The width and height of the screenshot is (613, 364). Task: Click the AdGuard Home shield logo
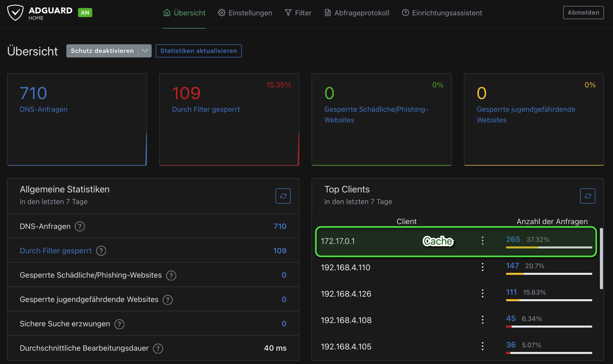tap(15, 13)
